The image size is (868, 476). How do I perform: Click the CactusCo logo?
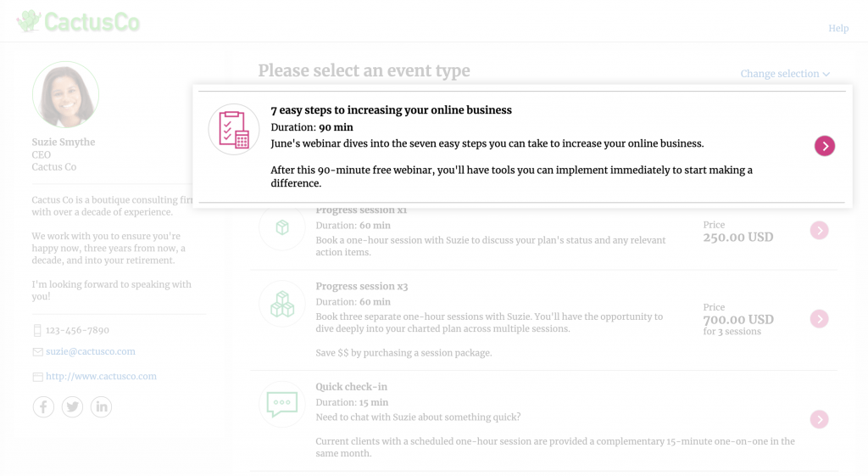tap(78, 22)
